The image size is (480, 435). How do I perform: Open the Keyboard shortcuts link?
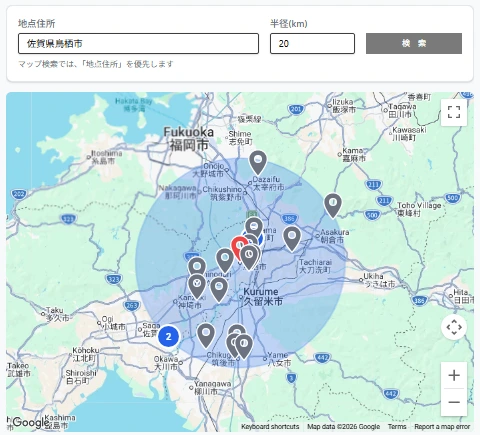click(270, 427)
